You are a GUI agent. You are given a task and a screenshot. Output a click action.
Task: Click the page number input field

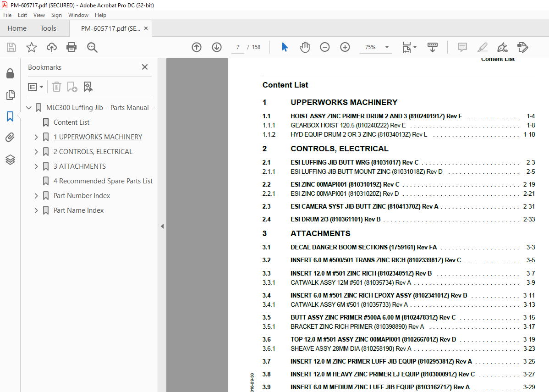pos(238,47)
